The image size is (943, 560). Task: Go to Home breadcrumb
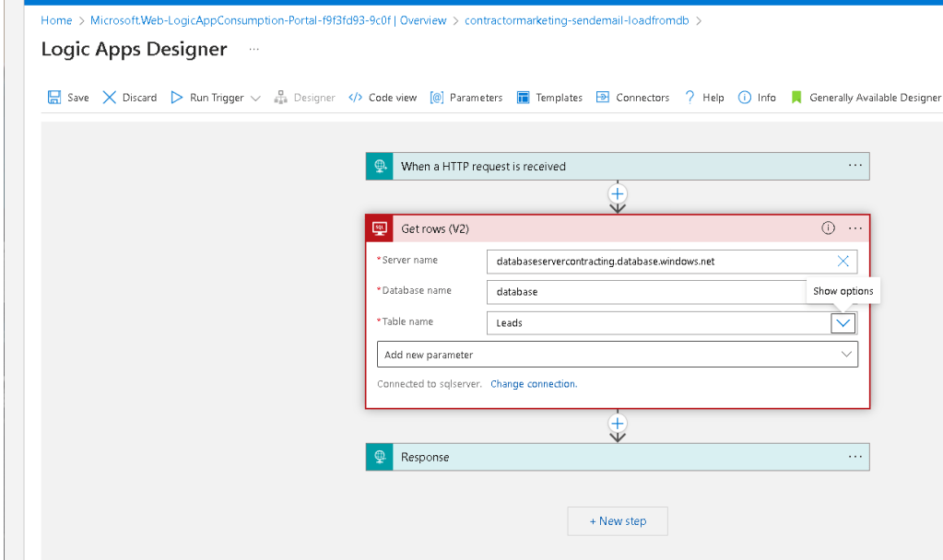click(x=56, y=20)
